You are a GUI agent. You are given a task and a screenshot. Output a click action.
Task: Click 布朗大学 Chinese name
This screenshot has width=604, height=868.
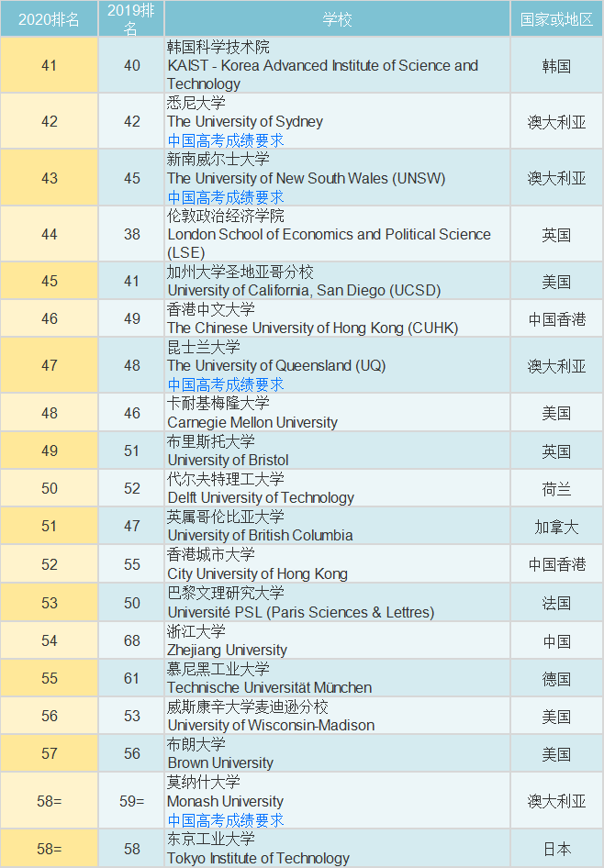[196, 744]
